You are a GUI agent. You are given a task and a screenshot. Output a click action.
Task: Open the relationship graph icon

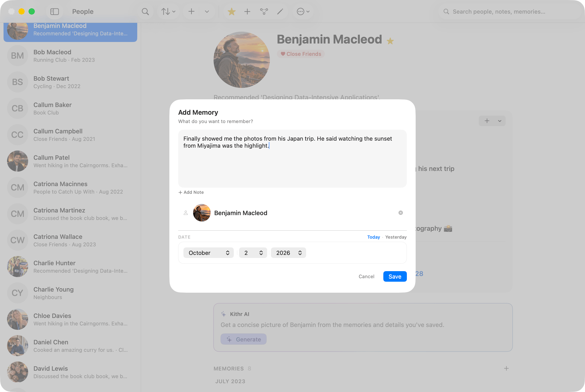pyautogui.click(x=264, y=11)
